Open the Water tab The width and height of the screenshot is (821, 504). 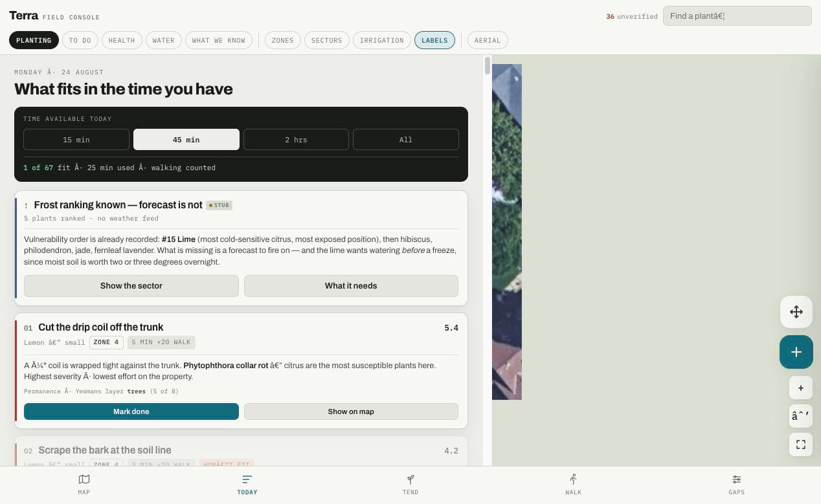click(163, 40)
